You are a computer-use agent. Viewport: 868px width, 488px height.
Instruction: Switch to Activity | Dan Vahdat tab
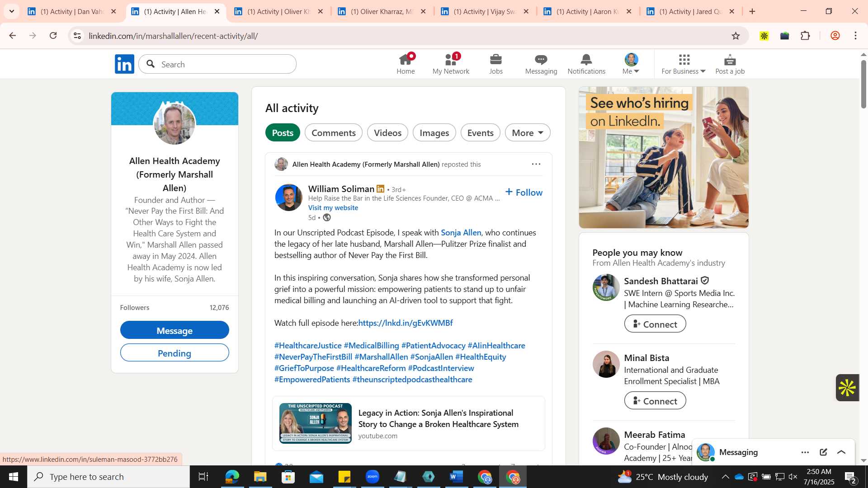(x=72, y=11)
